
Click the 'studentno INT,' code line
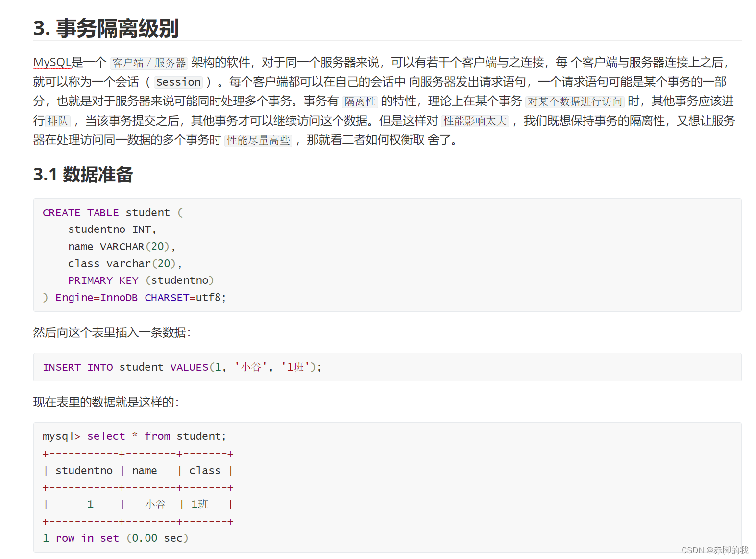(x=112, y=229)
